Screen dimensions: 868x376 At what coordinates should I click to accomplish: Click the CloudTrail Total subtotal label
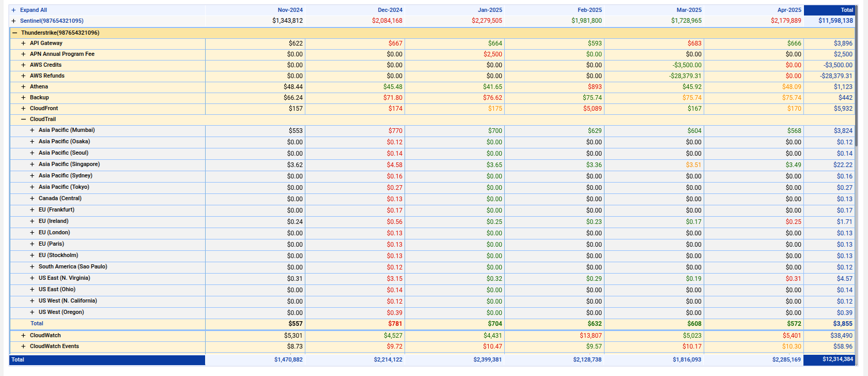37,324
